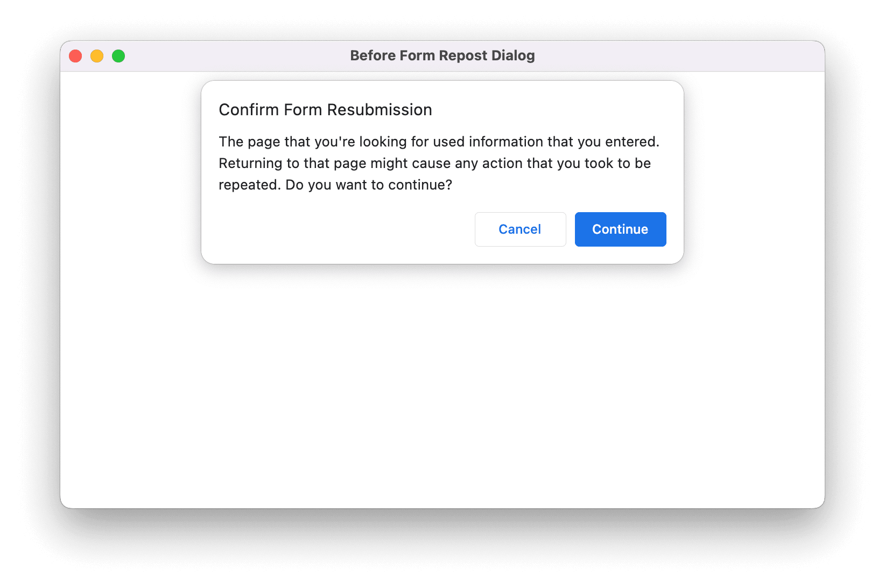Confirm resubmission via the blue Continue button
Screen dimensions: 885x588
tap(620, 229)
